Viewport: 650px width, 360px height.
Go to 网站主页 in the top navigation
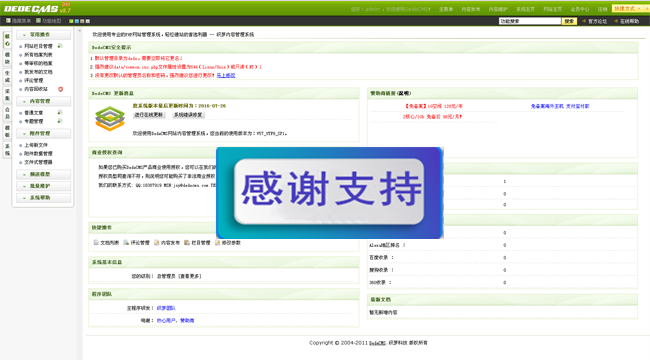point(553,9)
